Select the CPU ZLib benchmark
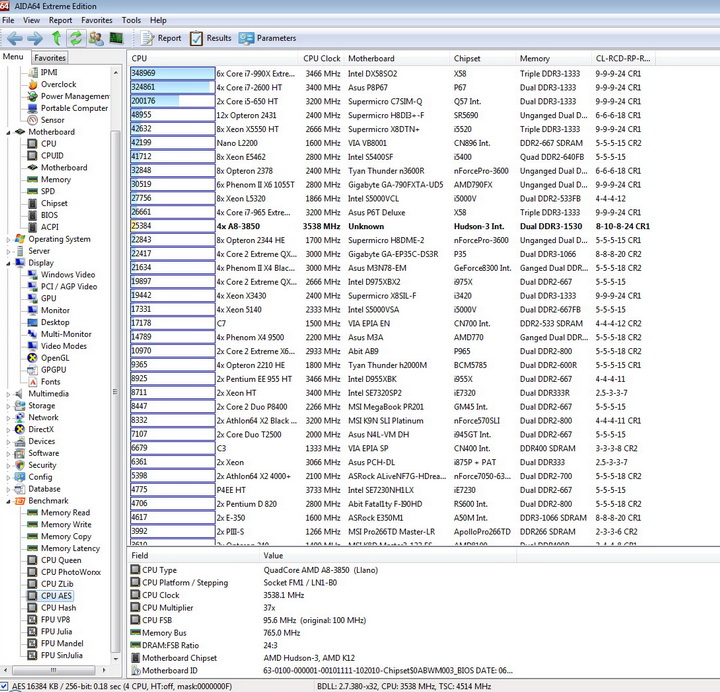Screen dimensions: 720x692 (51, 584)
